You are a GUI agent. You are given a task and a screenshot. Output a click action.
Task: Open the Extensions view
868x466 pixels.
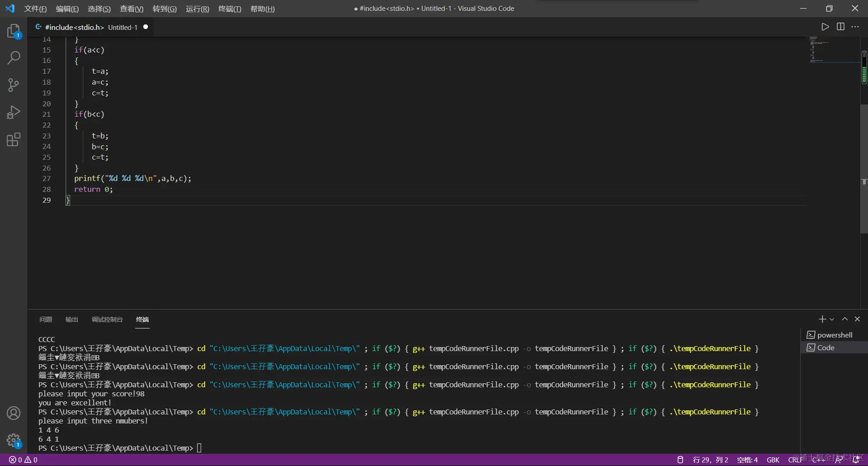pyautogui.click(x=14, y=139)
